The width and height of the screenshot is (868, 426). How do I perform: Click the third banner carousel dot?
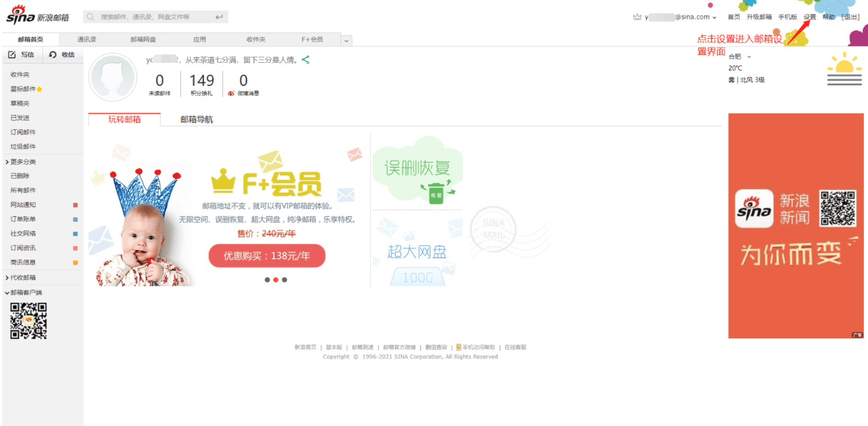click(285, 280)
